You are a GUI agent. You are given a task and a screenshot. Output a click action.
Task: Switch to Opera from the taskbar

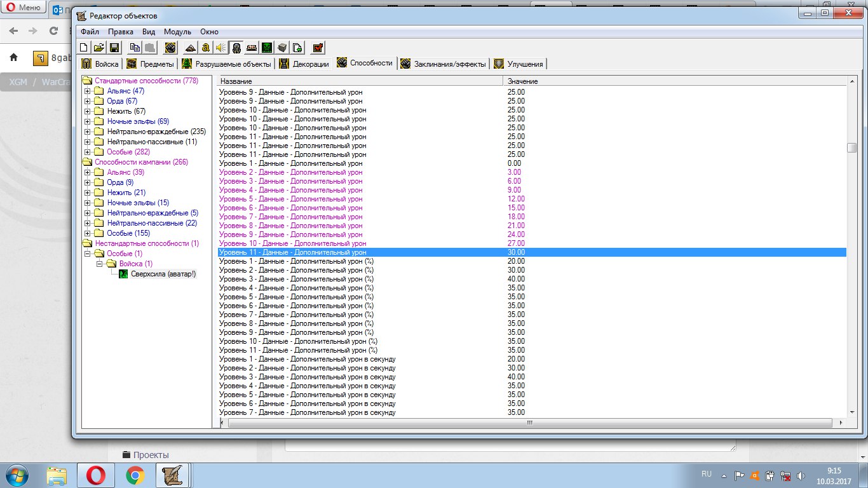point(96,475)
